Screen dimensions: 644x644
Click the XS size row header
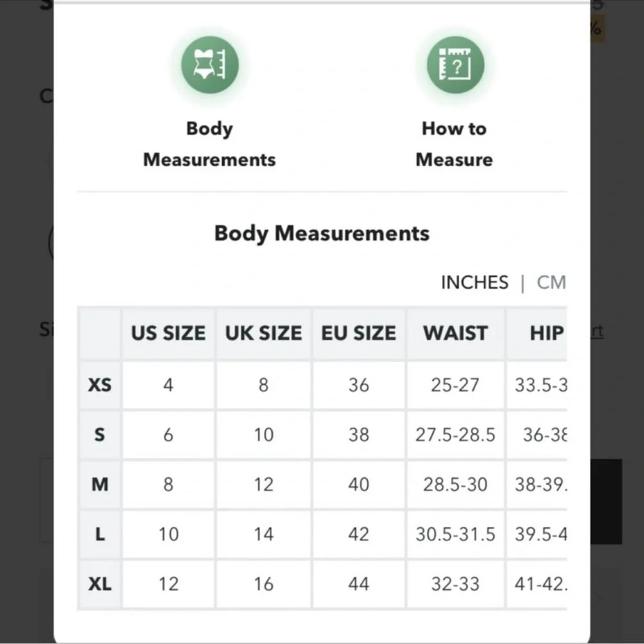[x=100, y=385]
